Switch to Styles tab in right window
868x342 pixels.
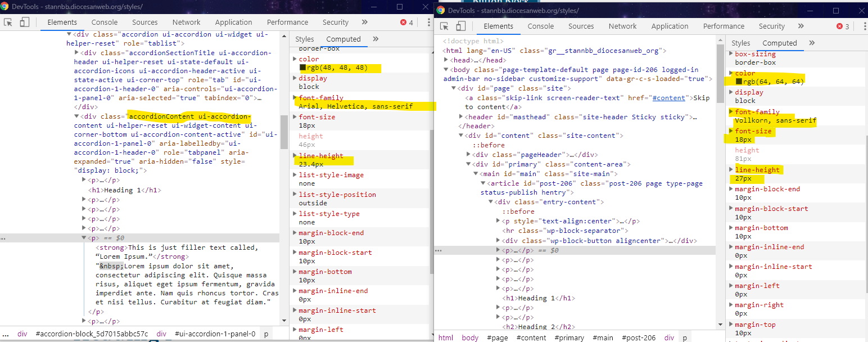pyautogui.click(x=740, y=43)
